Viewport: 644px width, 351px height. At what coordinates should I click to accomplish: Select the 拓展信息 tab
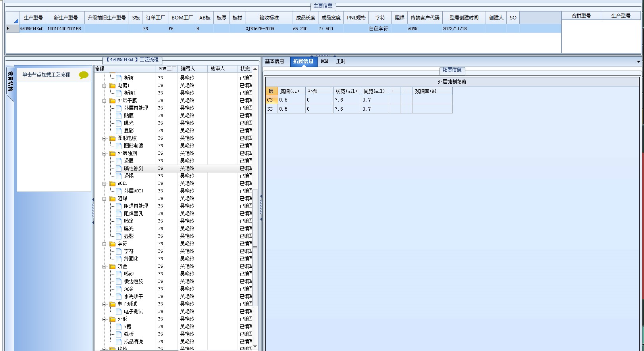coord(303,61)
